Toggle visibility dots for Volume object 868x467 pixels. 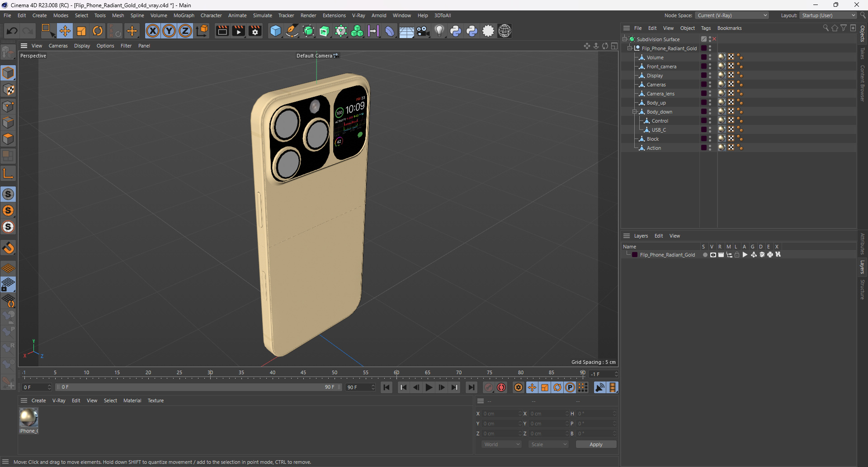click(x=710, y=57)
